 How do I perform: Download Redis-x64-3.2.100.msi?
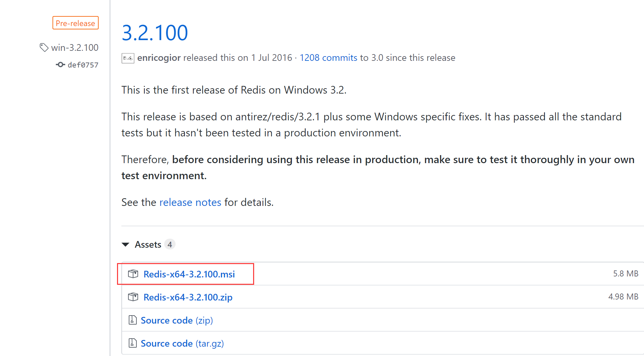click(189, 274)
